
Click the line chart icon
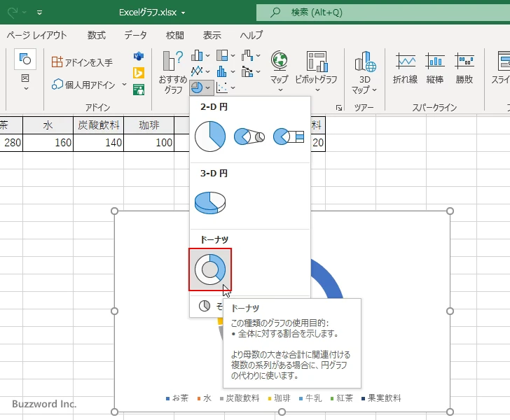click(x=197, y=71)
